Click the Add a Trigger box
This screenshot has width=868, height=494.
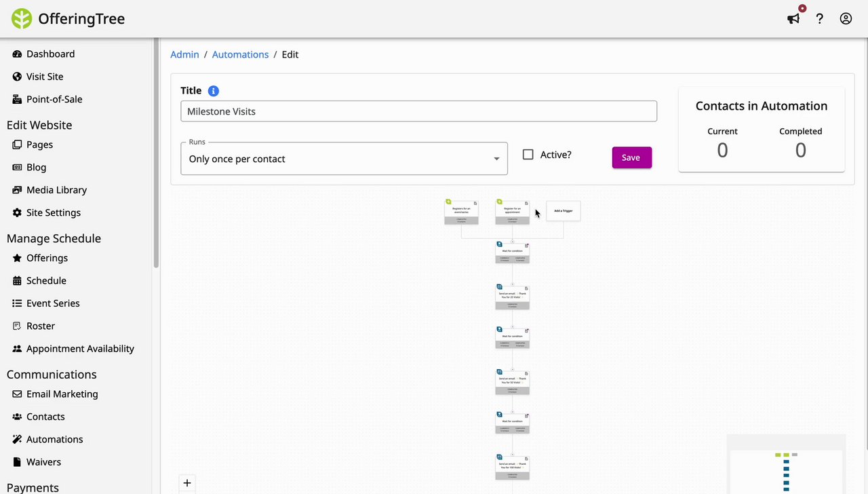click(564, 211)
